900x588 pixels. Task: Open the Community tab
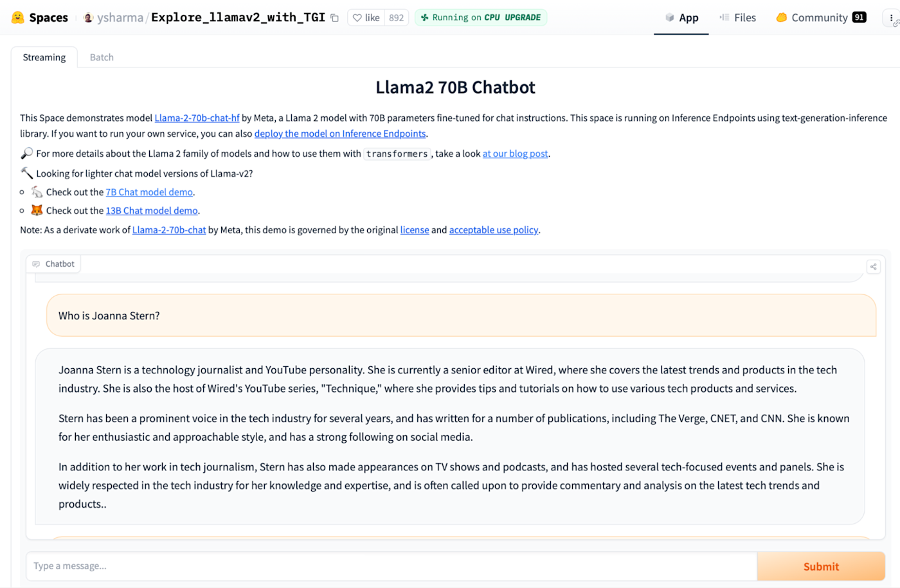[x=821, y=17]
